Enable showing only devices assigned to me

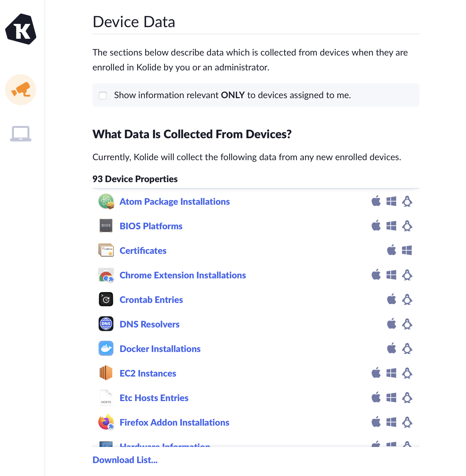(x=103, y=95)
